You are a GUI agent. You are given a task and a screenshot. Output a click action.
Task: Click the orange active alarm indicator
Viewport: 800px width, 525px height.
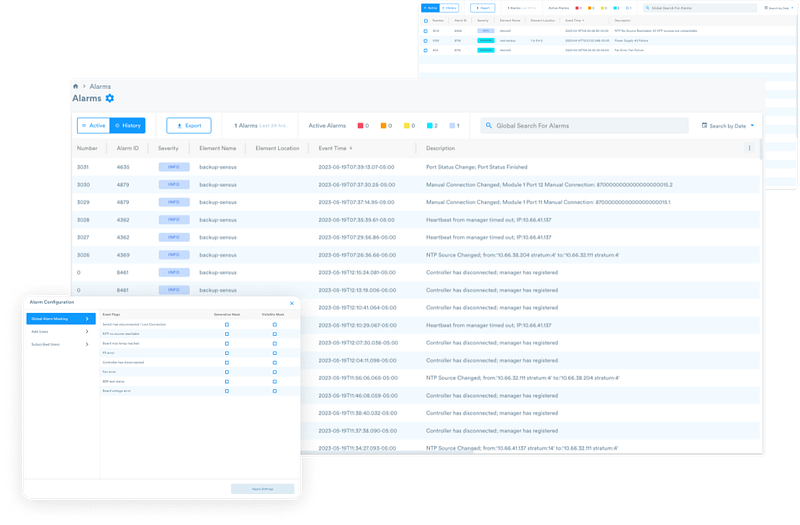pyautogui.click(x=384, y=126)
